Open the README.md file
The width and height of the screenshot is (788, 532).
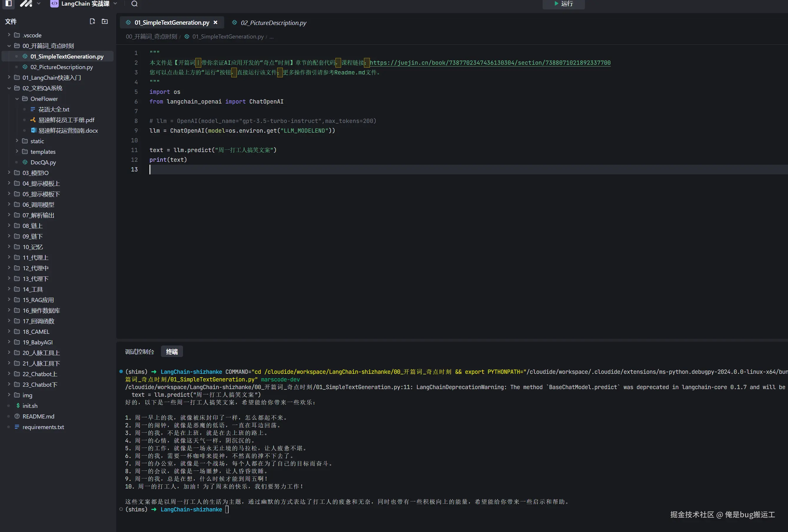[x=38, y=416]
